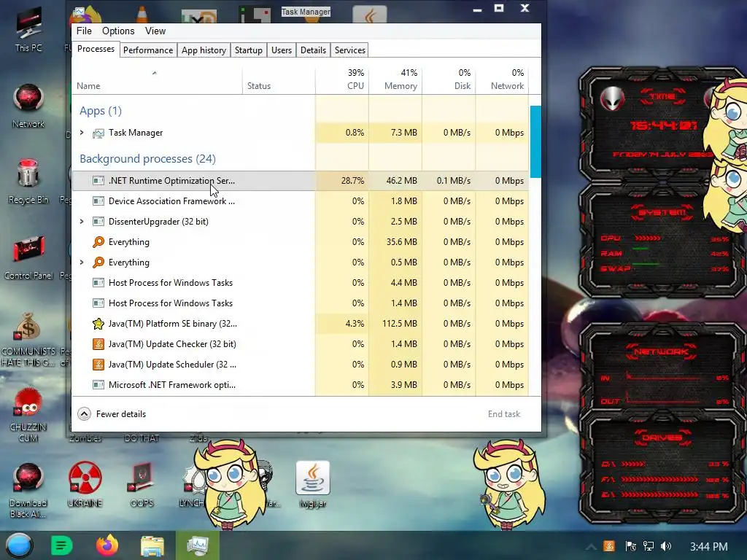Open the This PC desktop icon
The height and width of the screenshot is (560, 747).
coord(28,29)
